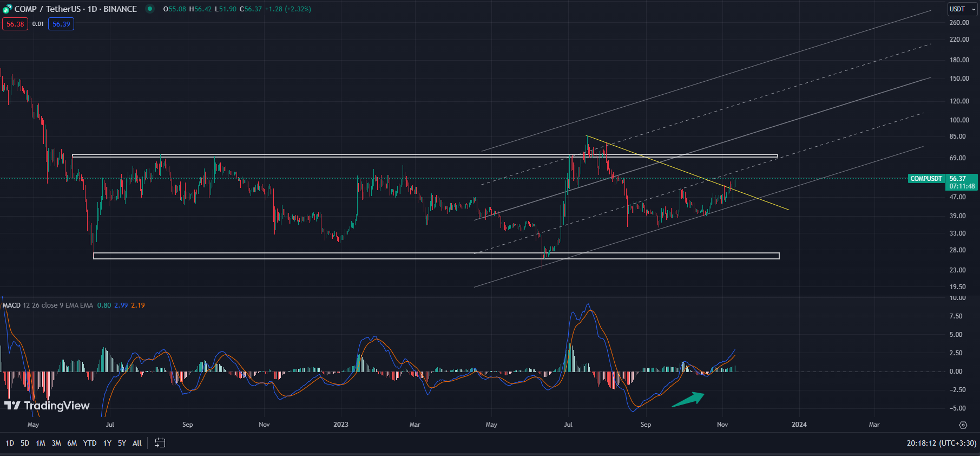Viewport: 980px width, 456px height.
Task: Click the 69.00 price axis label
Action: [x=958, y=158]
